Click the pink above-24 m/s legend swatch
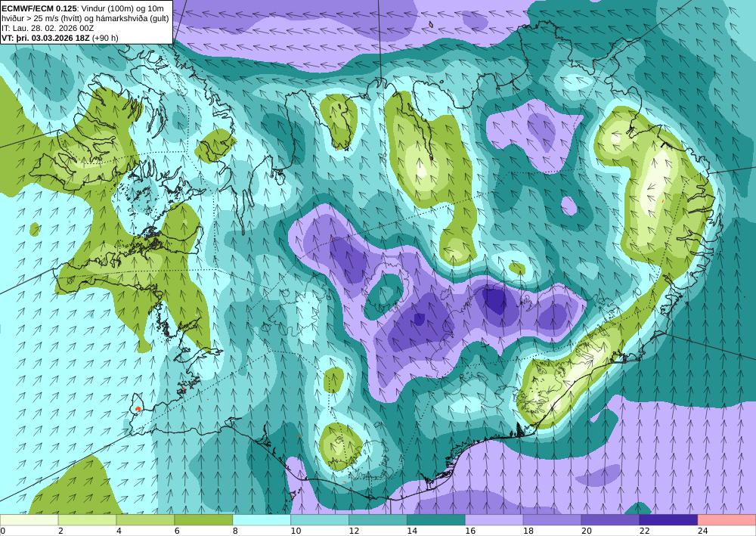Viewport: 756px width, 536px height. coord(727,519)
